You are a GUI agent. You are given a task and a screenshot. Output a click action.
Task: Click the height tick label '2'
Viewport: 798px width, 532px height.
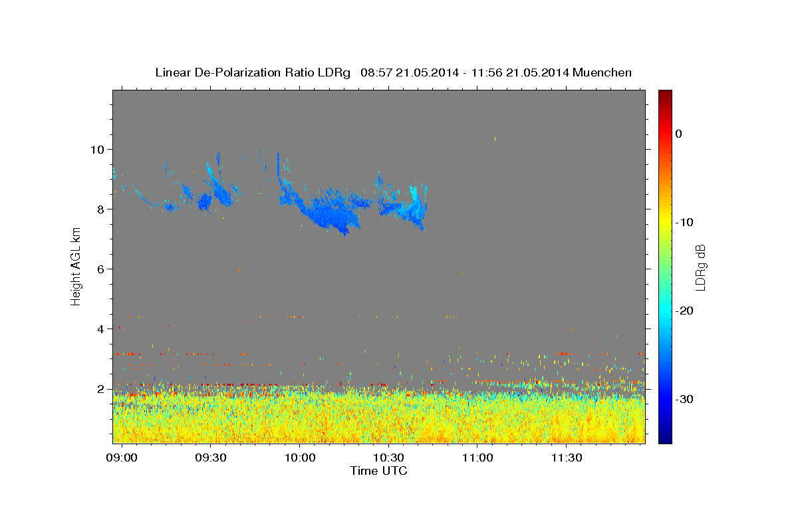point(101,388)
